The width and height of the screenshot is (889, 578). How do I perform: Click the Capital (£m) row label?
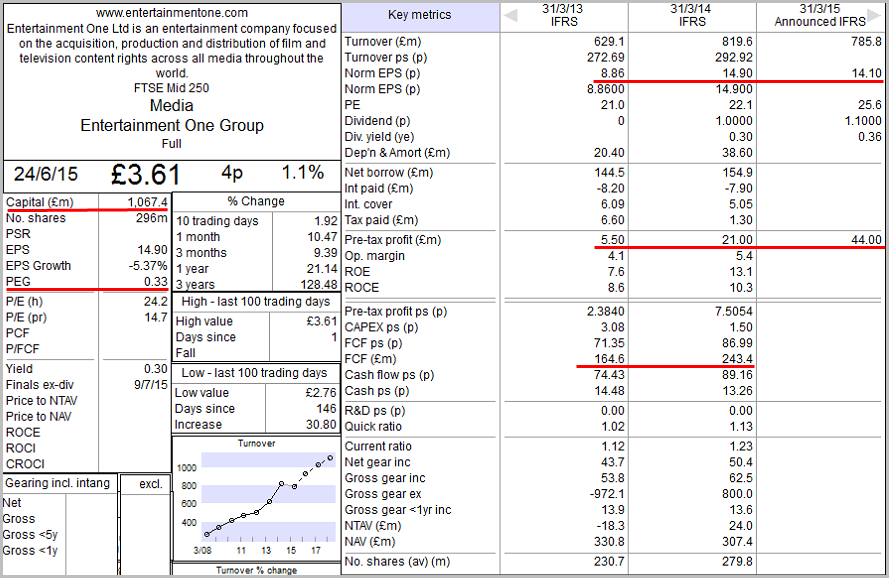point(39,202)
